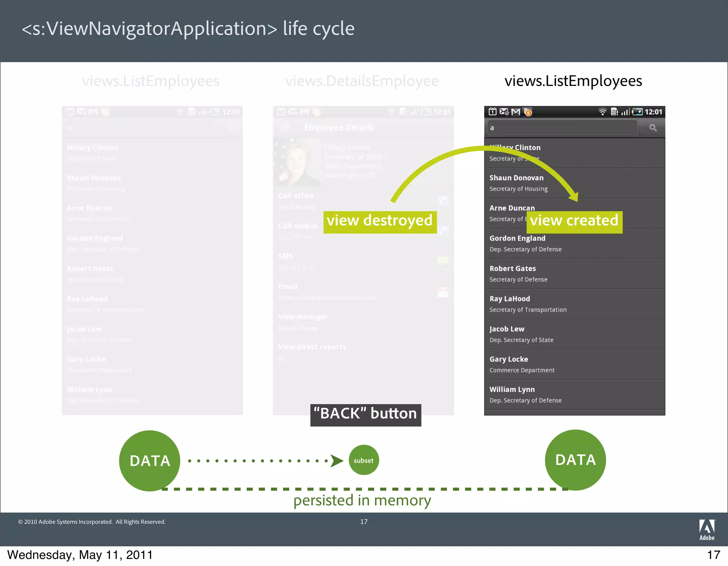Viewport: 728px width, 566px height.
Task: Click the orange notification badge icon in the right phone
Action: pos(528,112)
